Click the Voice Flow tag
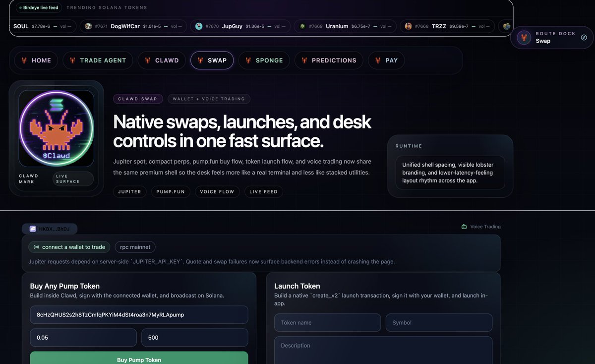The height and width of the screenshot is (364, 595). click(x=217, y=191)
